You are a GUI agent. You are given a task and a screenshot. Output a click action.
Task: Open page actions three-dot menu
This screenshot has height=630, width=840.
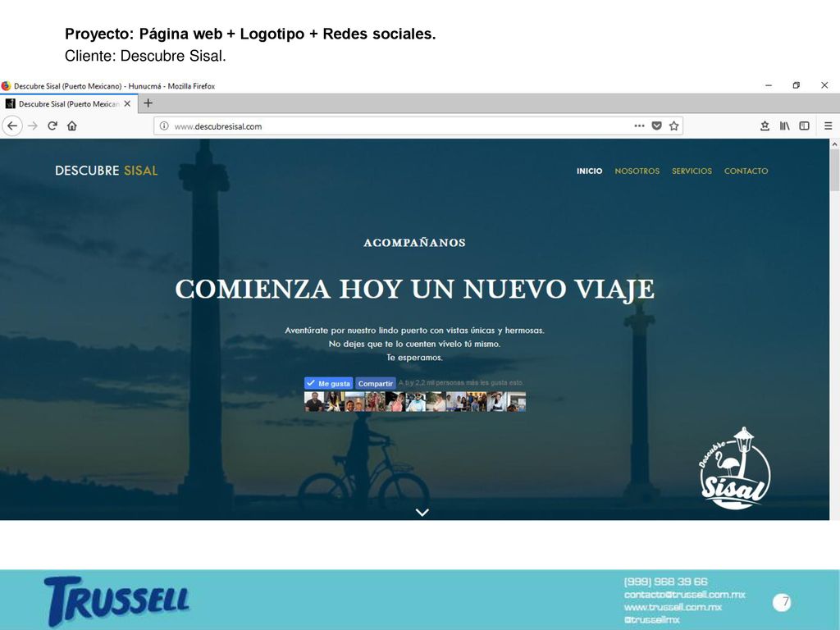click(639, 126)
